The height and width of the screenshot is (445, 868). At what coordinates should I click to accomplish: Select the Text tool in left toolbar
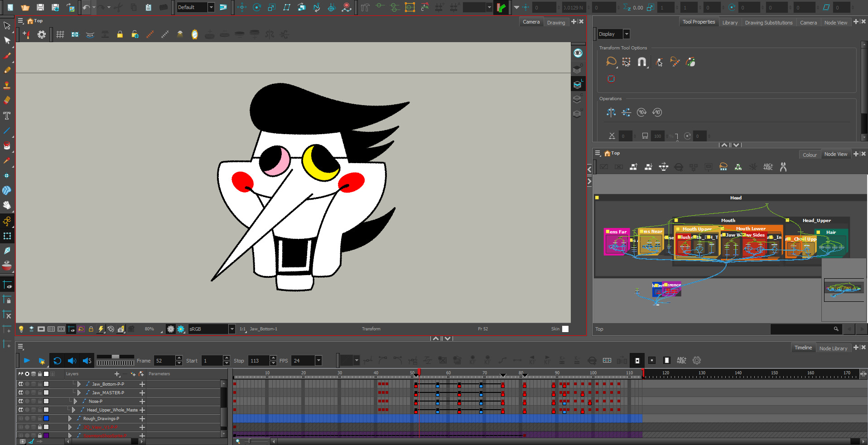[7, 116]
